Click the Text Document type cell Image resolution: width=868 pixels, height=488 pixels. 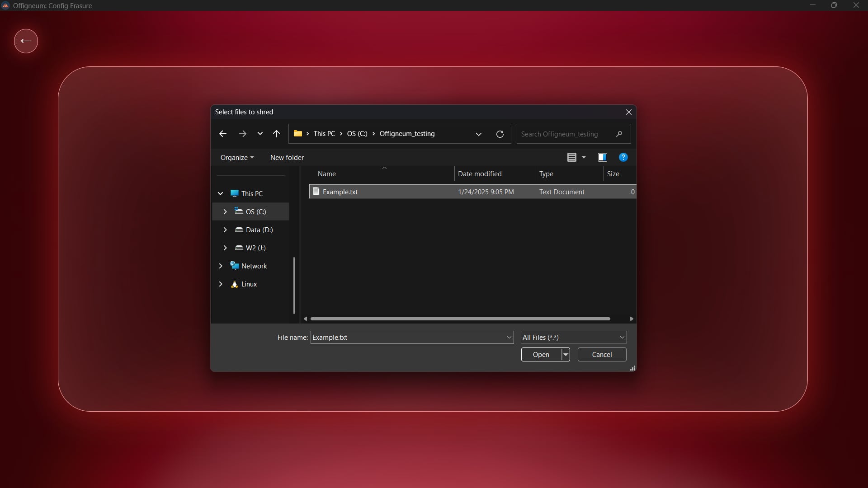coord(562,192)
